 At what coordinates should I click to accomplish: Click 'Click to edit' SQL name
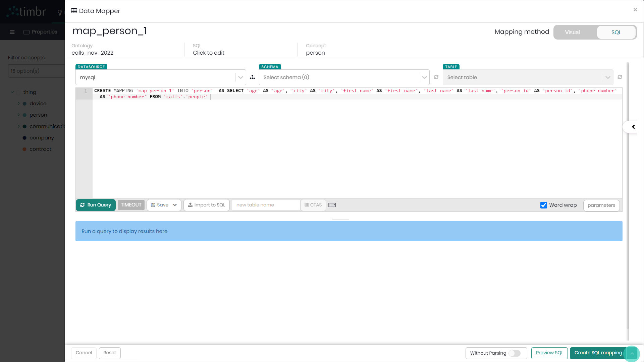(209, 53)
